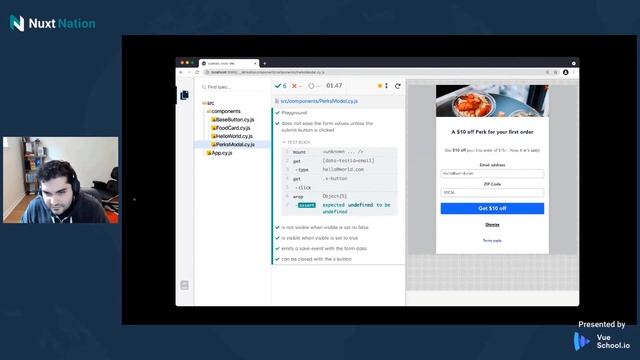Click the passed tests checkmark count
This screenshot has width=640, height=360.
(281, 86)
